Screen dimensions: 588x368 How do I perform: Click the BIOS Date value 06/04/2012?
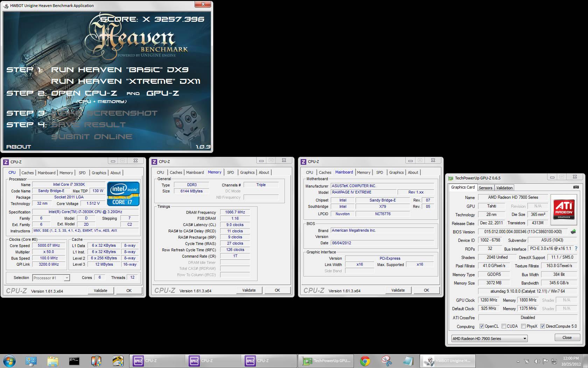[382, 243]
